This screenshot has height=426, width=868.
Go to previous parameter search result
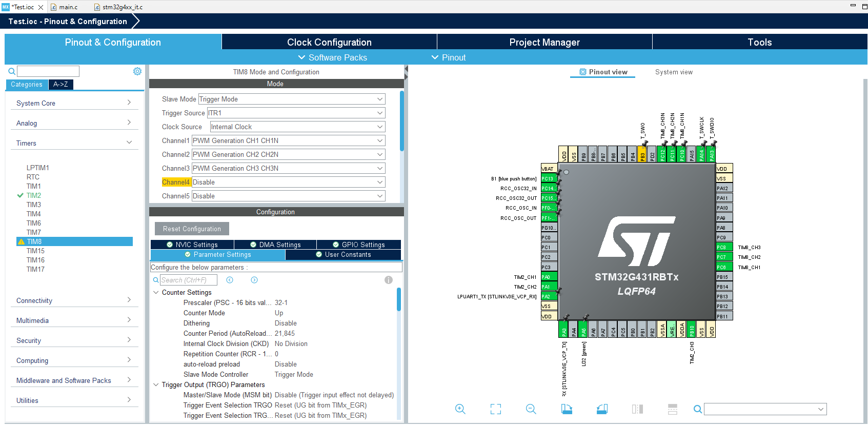pos(230,280)
